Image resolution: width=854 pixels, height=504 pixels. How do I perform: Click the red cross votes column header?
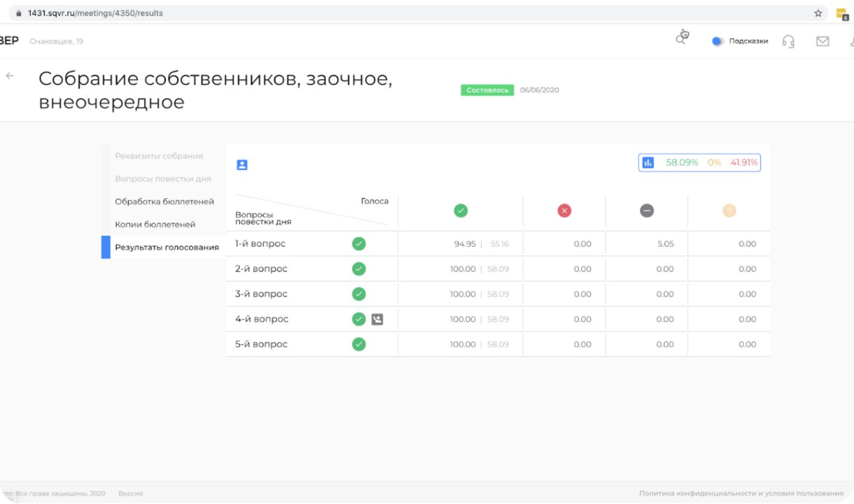coord(564,211)
